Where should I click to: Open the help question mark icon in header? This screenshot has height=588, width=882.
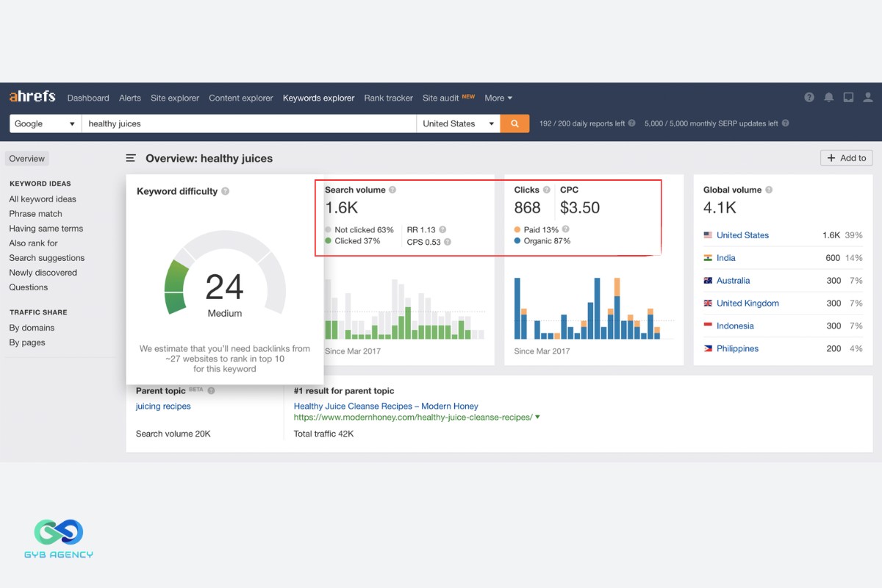(809, 98)
